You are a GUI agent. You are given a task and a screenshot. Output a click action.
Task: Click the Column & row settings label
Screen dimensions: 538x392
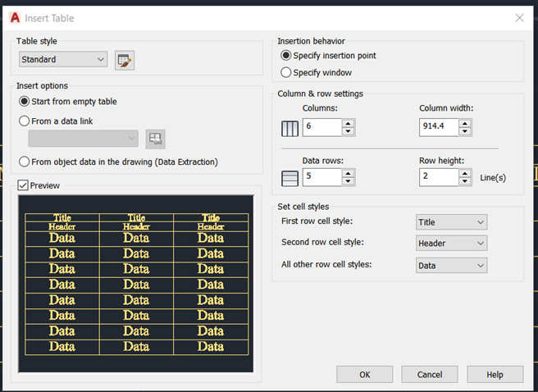[x=320, y=93]
